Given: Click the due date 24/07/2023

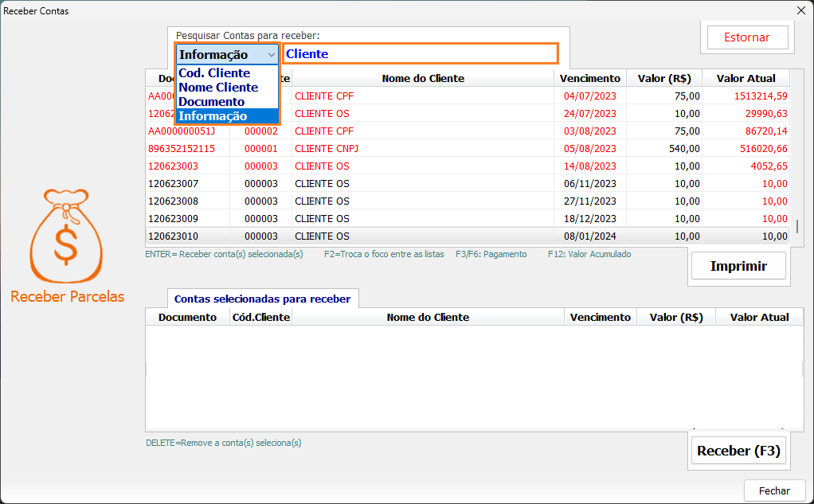Looking at the screenshot, I should [x=589, y=114].
